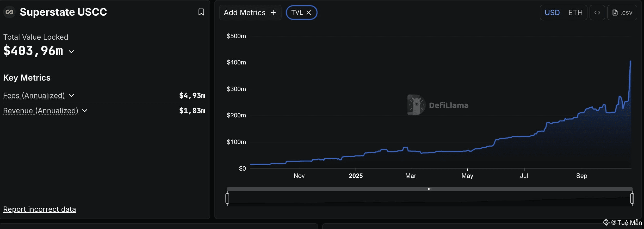Expand Fees (Annualized) details
The image size is (644, 229).
coord(71,95)
